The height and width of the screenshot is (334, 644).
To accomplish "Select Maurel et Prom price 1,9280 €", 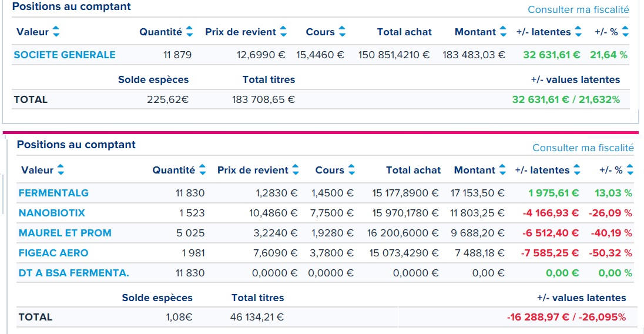I will [333, 233].
